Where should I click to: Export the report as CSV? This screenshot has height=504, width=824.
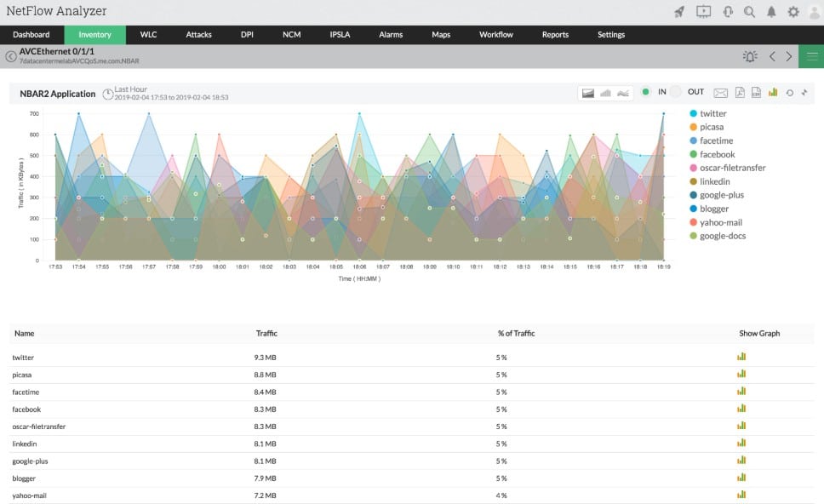[x=756, y=93]
